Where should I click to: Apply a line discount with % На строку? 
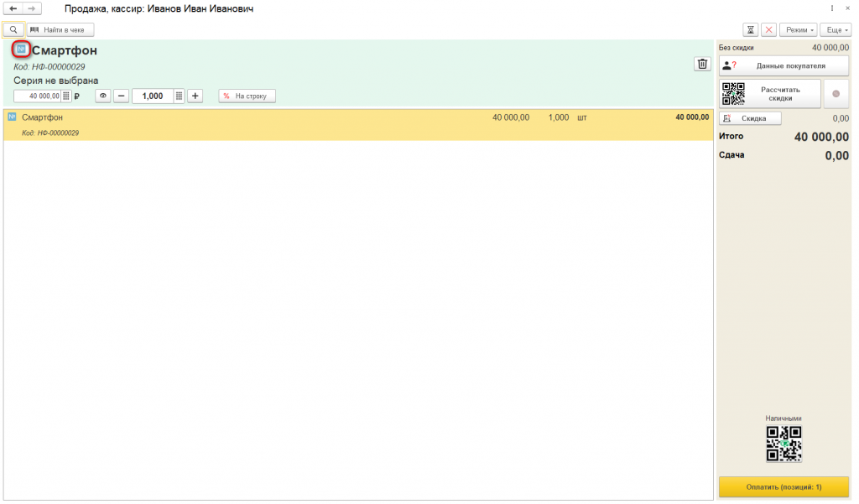pos(247,96)
